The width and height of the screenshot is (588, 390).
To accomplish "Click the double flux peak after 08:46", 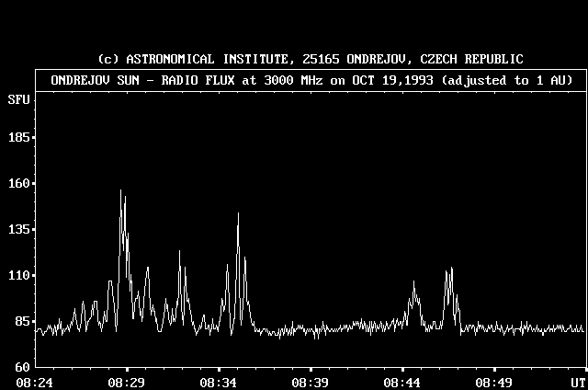I will (x=449, y=272).
